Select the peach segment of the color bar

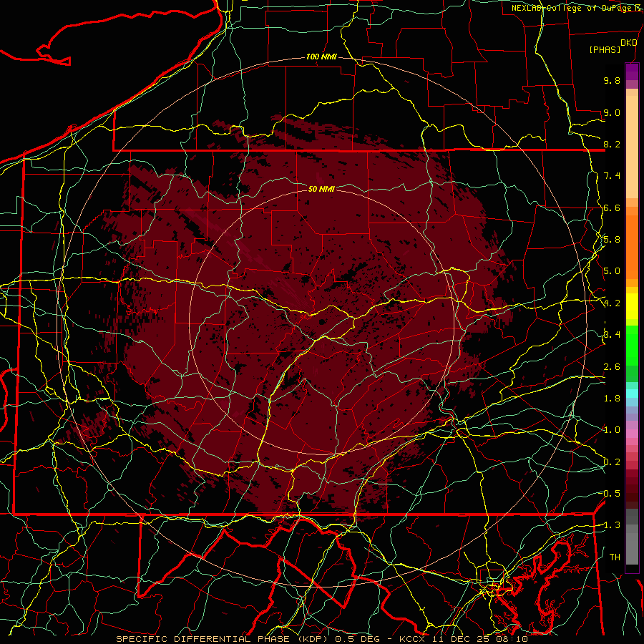(x=632, y=147)
